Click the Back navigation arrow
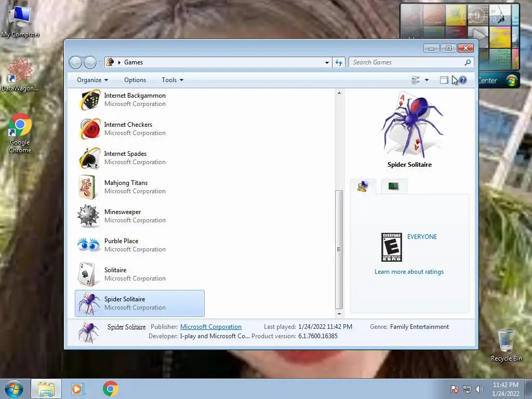Screen dimensions: 532x399 tap(75, 62)
